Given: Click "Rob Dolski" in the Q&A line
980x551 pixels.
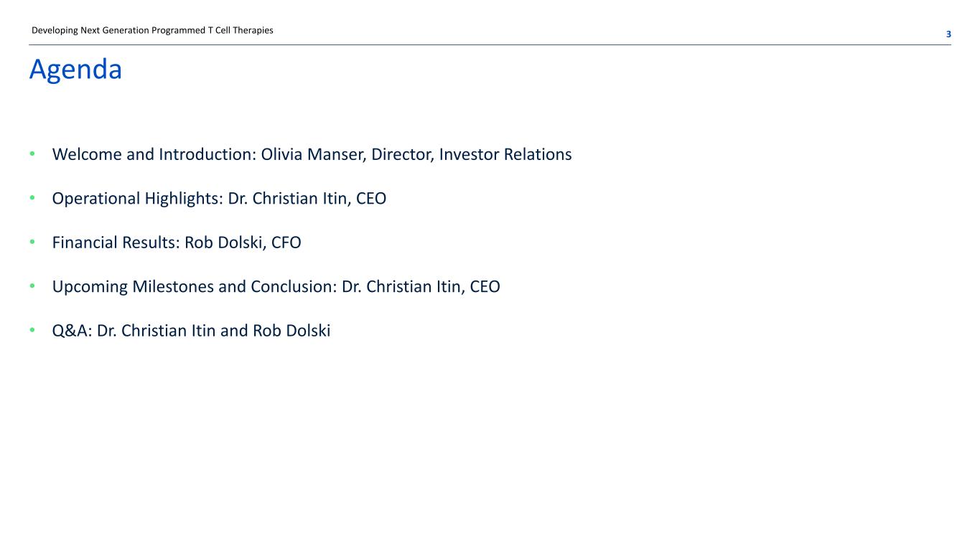Looking at the screenshot, I should [x=291, y=331].
